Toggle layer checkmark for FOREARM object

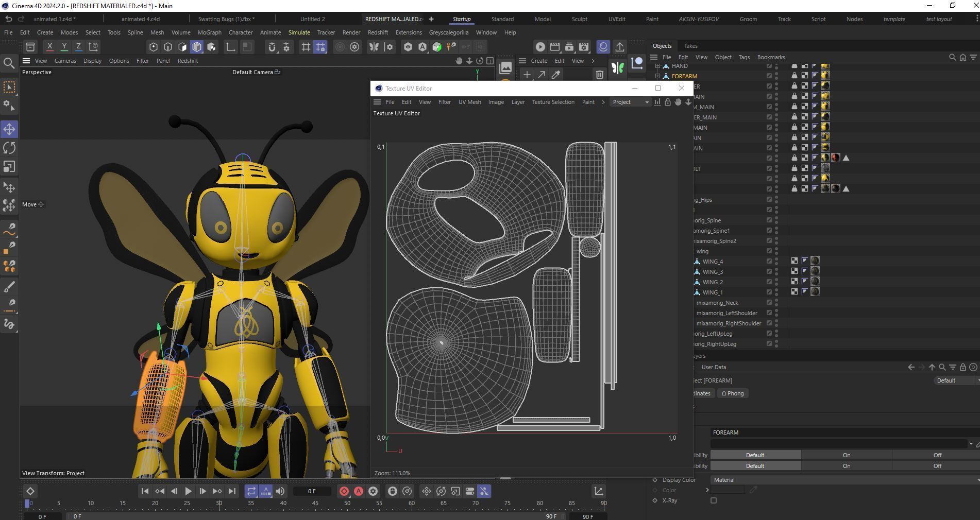pos(769,76)
